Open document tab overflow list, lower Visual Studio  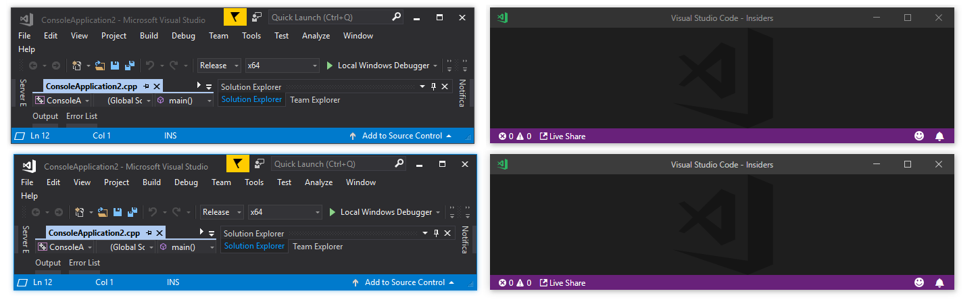click(212, 234)
